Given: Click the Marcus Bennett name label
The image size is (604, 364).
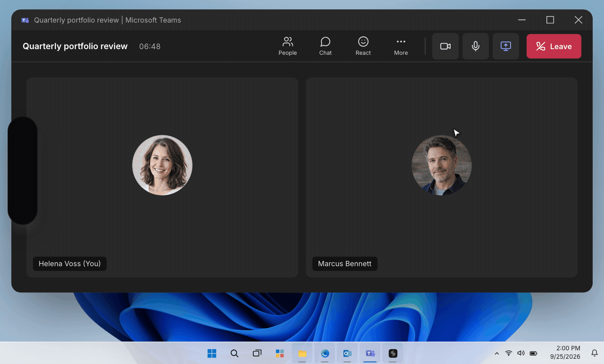Looking at the screenshot, I should [x=345, y=264].
